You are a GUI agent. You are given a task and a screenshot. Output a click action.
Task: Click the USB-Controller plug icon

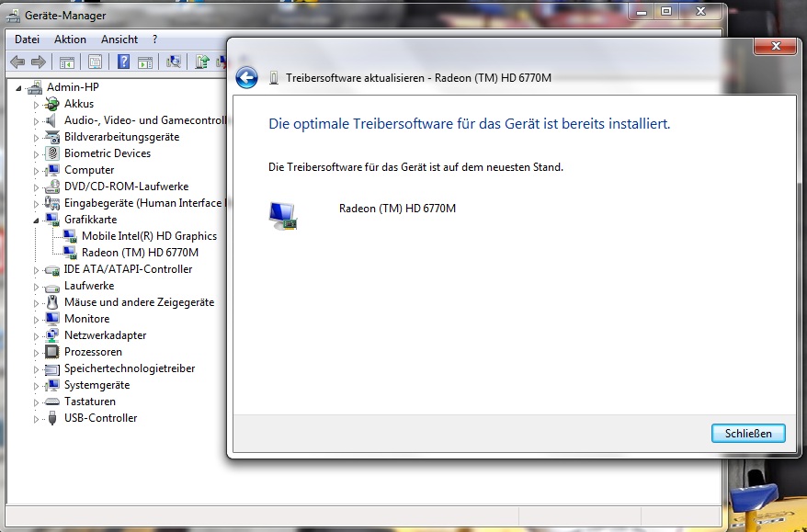click(52, 418)
